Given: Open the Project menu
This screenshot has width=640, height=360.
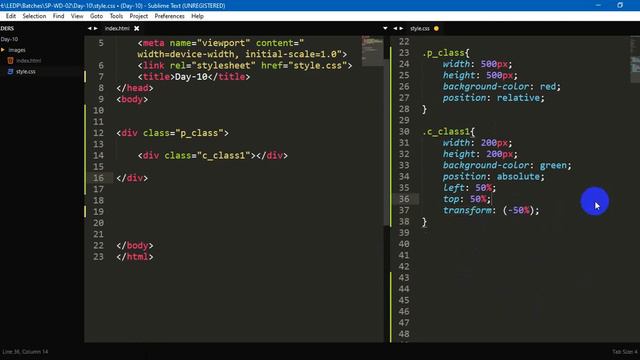Looking at the screenshot, I should coord(139,16).
